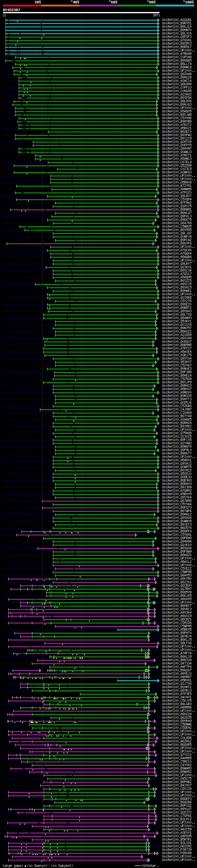This screenshot has height=868, width=197.
Task: Select the UniRef100_Q5SMJ0 label
Action: click(x=177, y=474)
